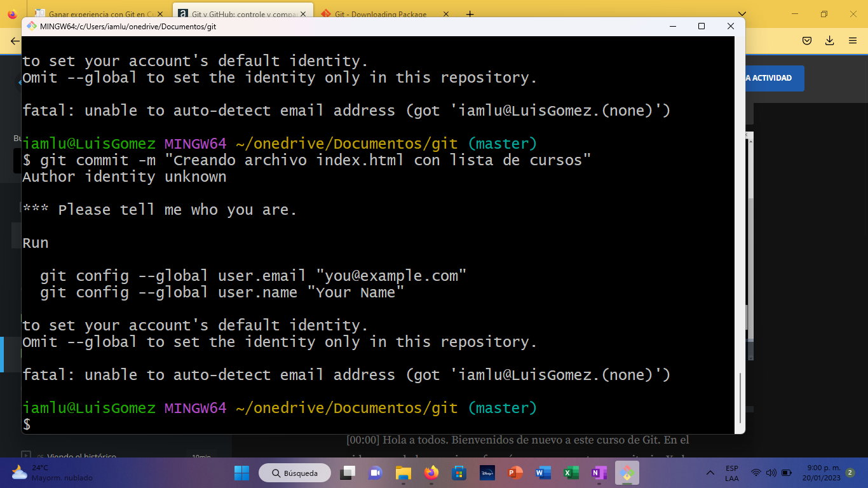The height and width of the screenshot is (488, 868).
Task: Open the Windows Start menu
Action: click(x=241, y=473)
